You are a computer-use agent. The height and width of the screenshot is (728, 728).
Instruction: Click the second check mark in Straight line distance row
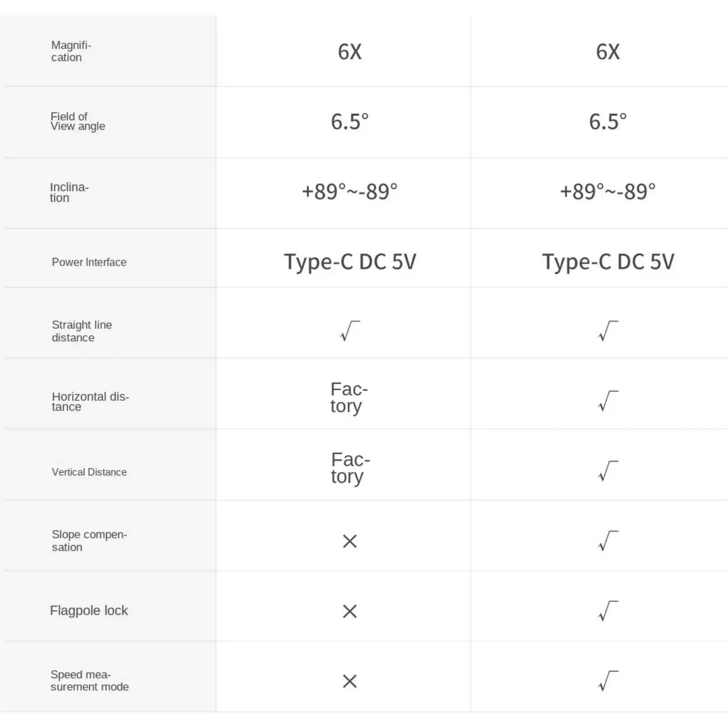coord(608,330)
